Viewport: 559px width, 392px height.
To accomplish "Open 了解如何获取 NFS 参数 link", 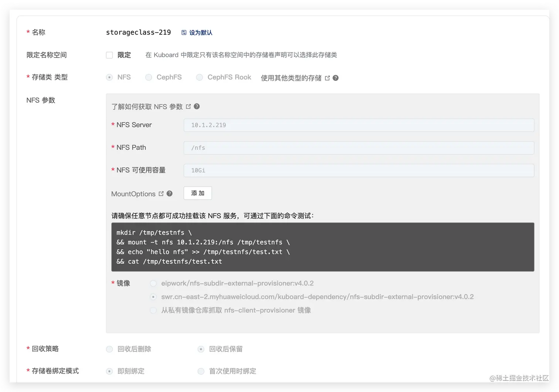I will [x=147, y=107].
